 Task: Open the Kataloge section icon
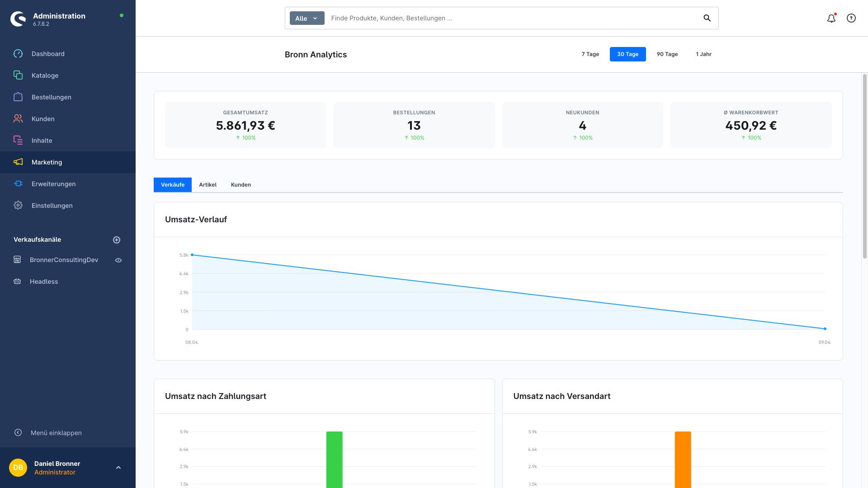pyautogui.click(x=18, y=75)
